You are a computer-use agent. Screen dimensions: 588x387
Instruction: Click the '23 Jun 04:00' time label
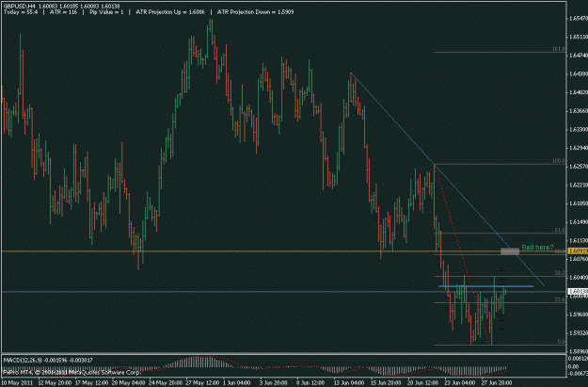pyautogui.click(x=460, y=383)
